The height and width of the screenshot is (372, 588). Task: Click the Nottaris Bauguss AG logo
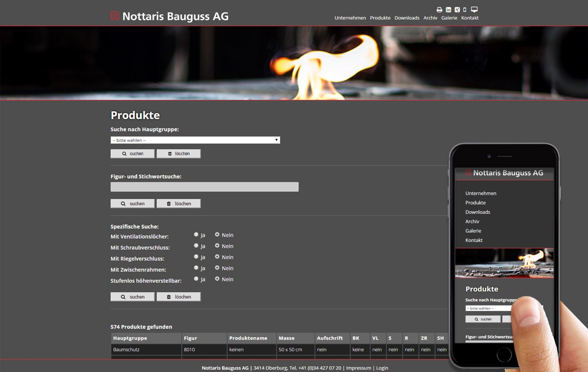tap(170, 16)
